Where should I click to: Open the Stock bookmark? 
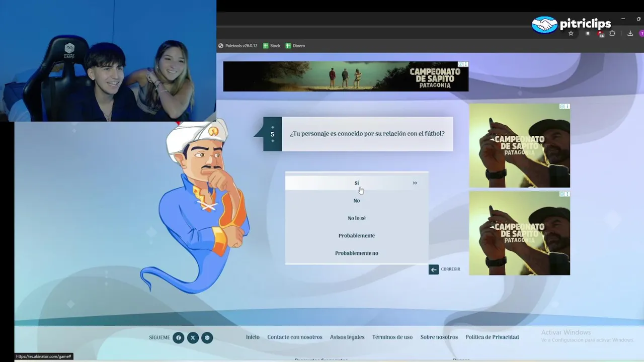pos(272,46)
